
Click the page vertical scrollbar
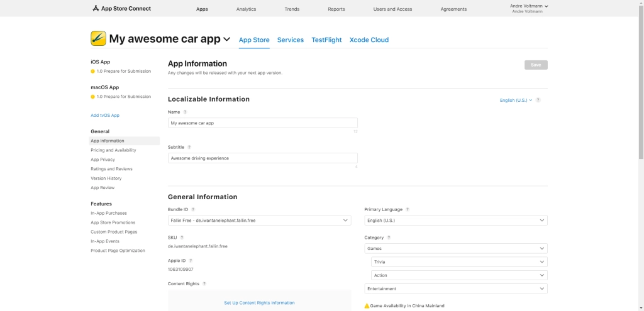[641, 82]
